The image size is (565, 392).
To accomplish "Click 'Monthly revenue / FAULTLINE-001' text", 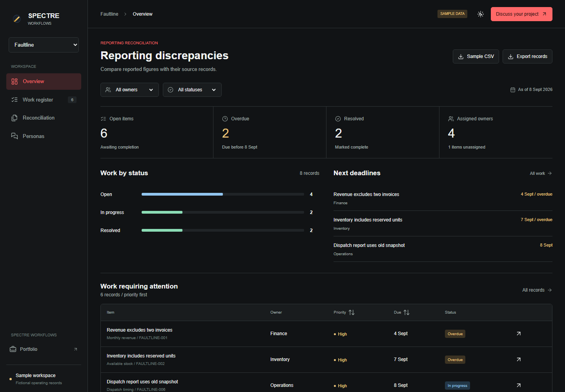I will (137, 338).
